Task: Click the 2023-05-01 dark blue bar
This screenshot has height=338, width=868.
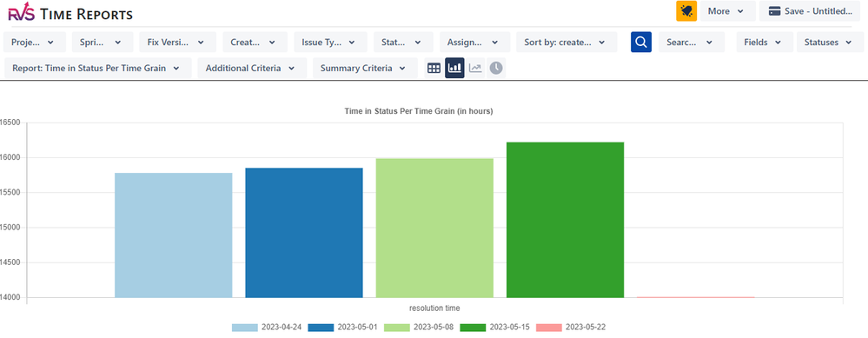Action: pos(304,233)
